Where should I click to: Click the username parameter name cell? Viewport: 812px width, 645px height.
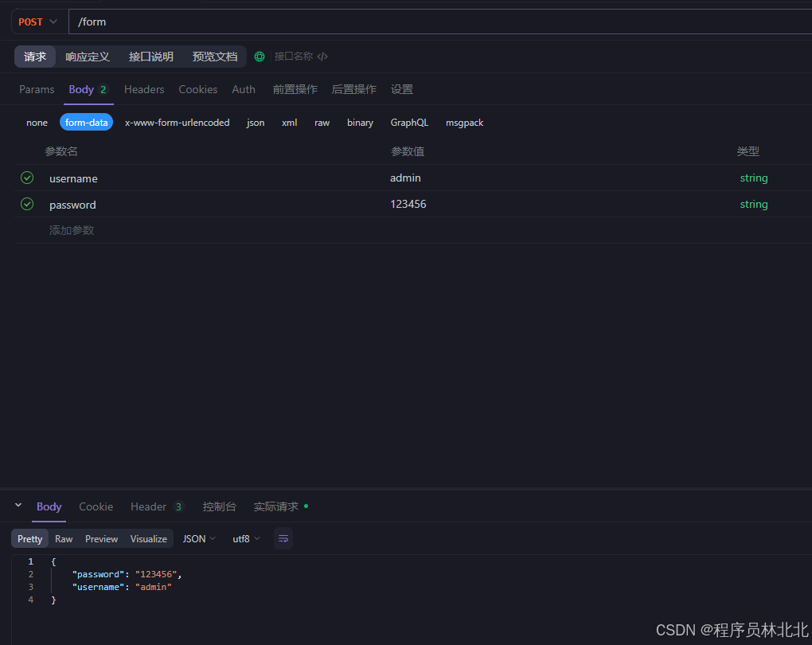pos(73,178)
